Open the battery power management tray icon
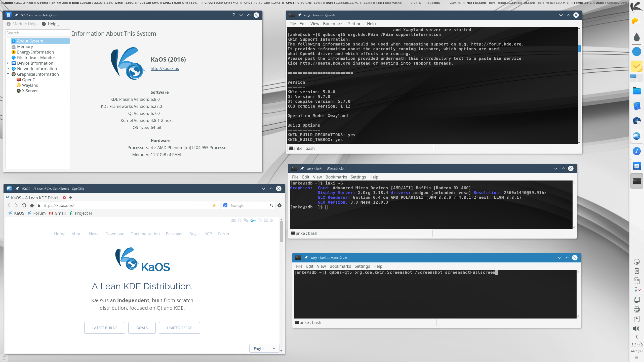 pyautogui.click(x=636, y=290)
